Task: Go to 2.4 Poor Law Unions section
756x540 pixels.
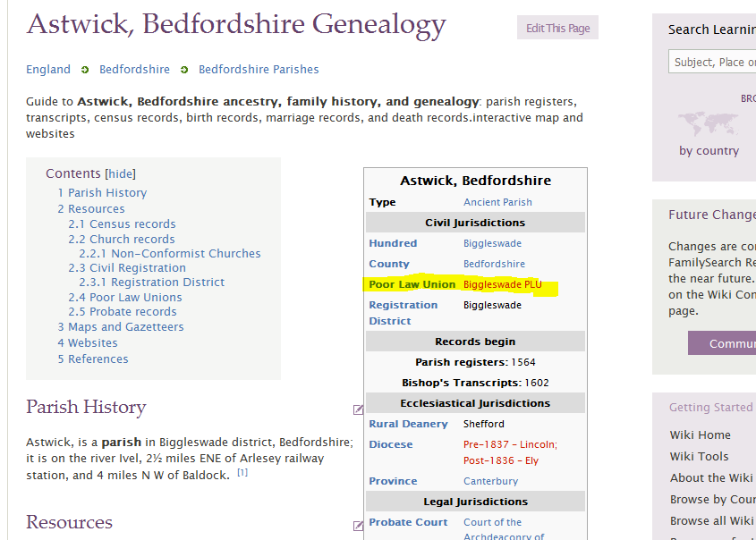Action: click(125, 297)
